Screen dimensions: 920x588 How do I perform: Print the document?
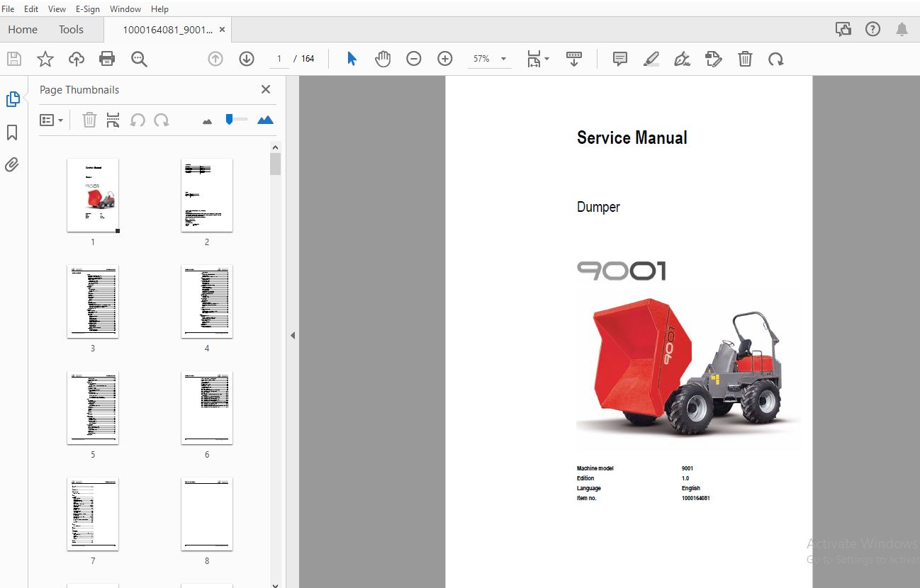107,59
